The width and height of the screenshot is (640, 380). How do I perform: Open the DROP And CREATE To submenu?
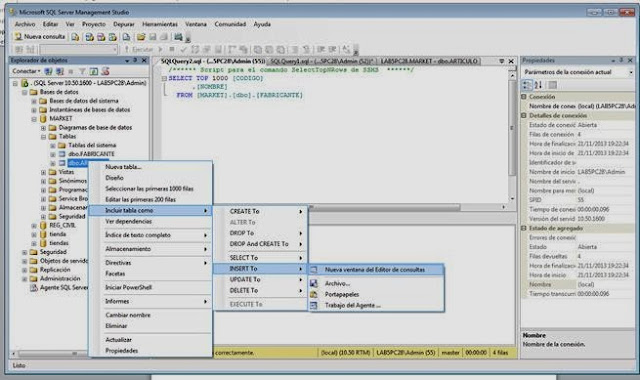point(260,244)
